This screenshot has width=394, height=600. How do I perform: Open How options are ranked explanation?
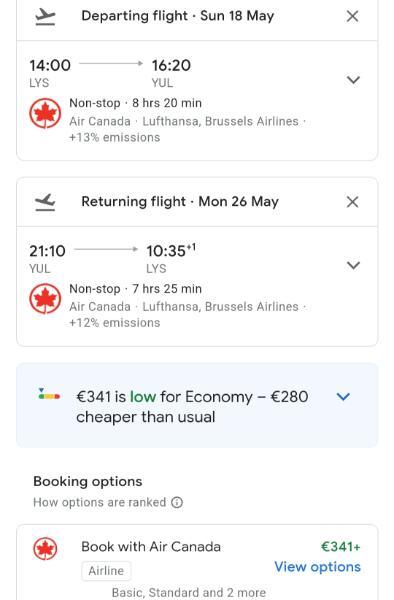(x=99, y=502)
